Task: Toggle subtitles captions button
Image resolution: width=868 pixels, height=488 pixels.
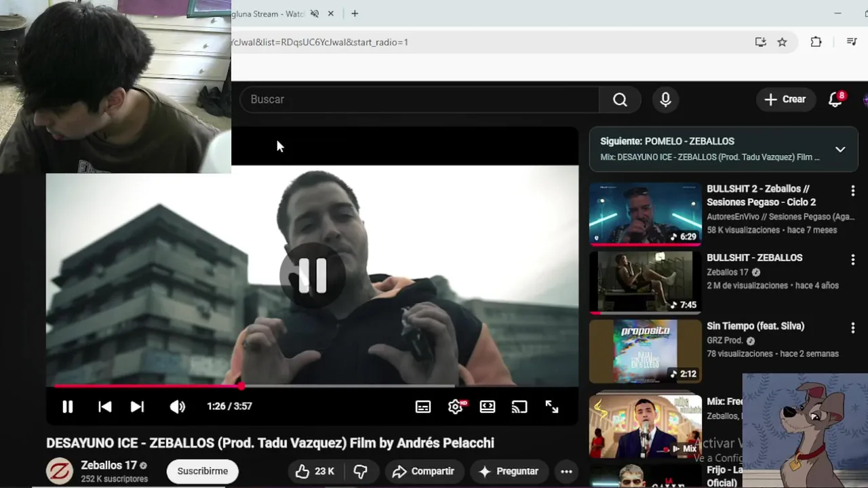Action: pyautogui.click(x=423, y=407)
